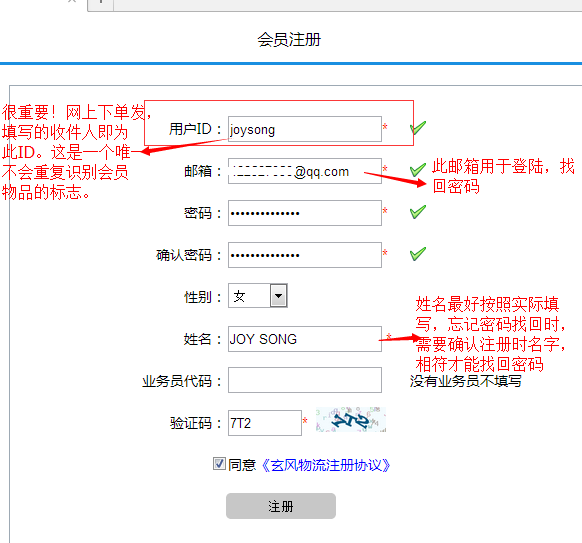Click the red asterisk beside the 验证码 field

tap(305, 421)
